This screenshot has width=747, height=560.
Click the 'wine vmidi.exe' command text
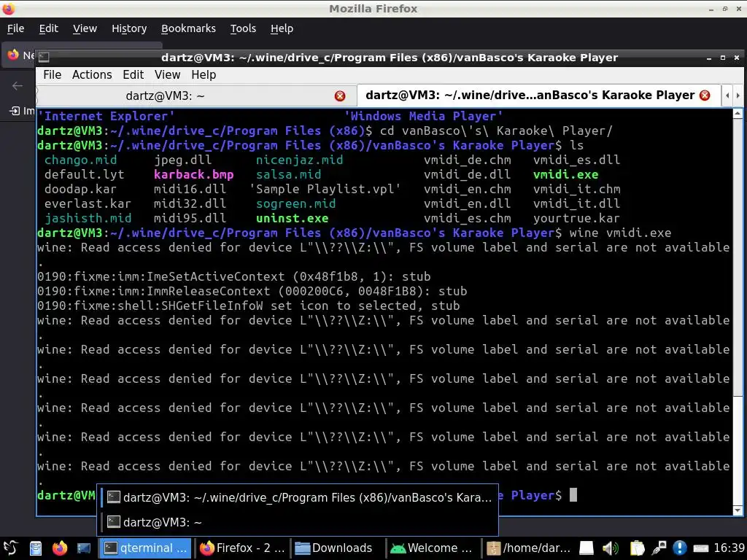(x=620, y=233)
